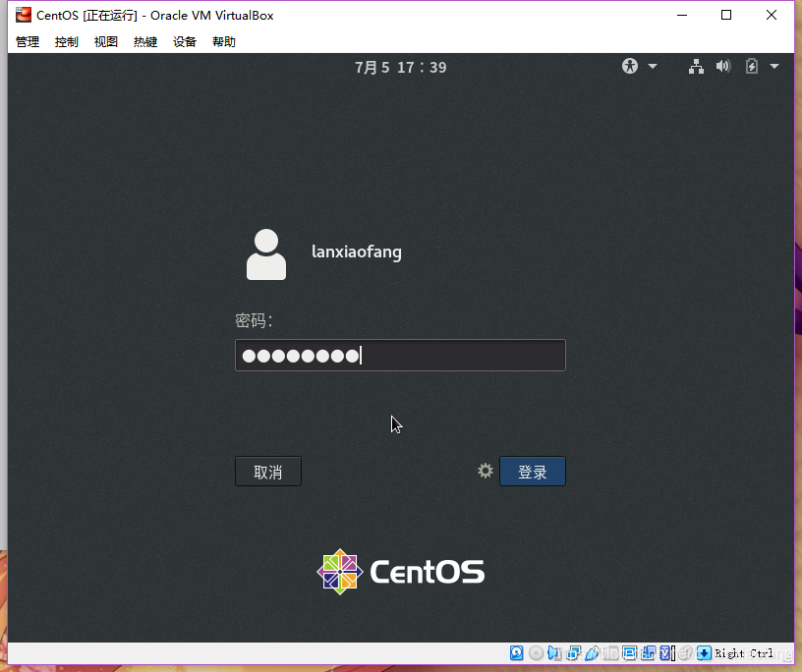Minimize the VirtualBox window

pos(682,16)
